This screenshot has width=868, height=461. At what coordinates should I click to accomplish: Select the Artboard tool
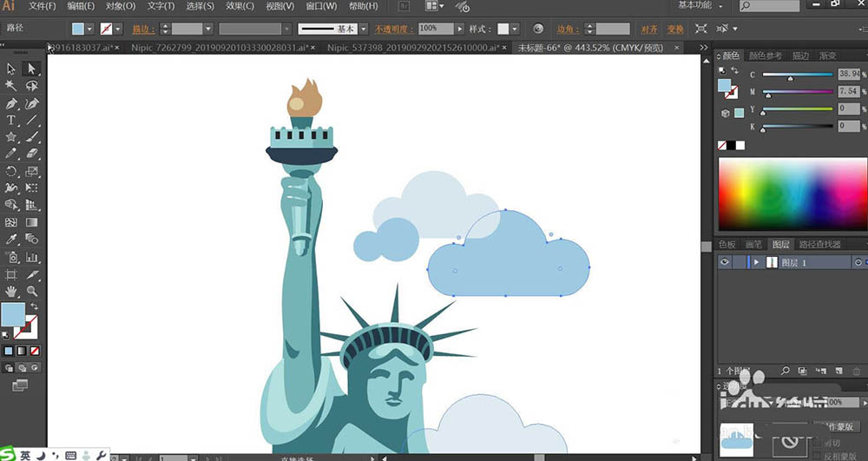click(x=11, y=274)
